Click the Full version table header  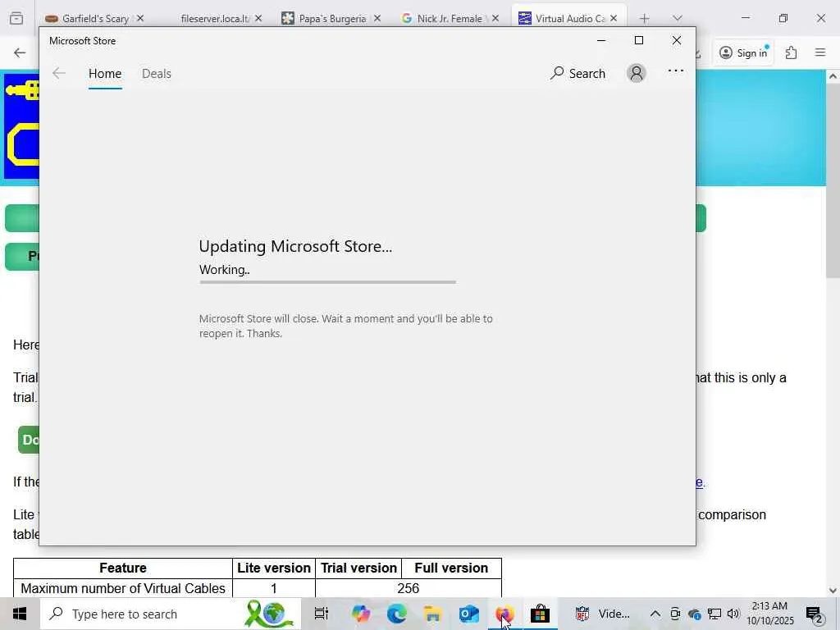point(451,568)
